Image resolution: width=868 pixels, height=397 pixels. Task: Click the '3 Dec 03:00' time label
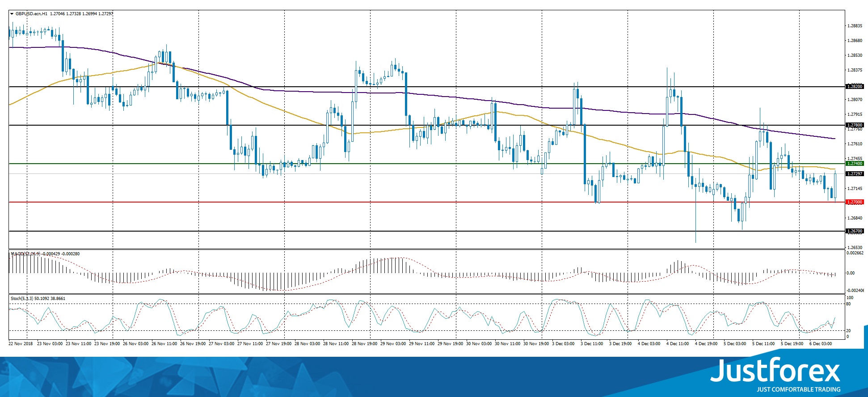[x=564, y=344]
